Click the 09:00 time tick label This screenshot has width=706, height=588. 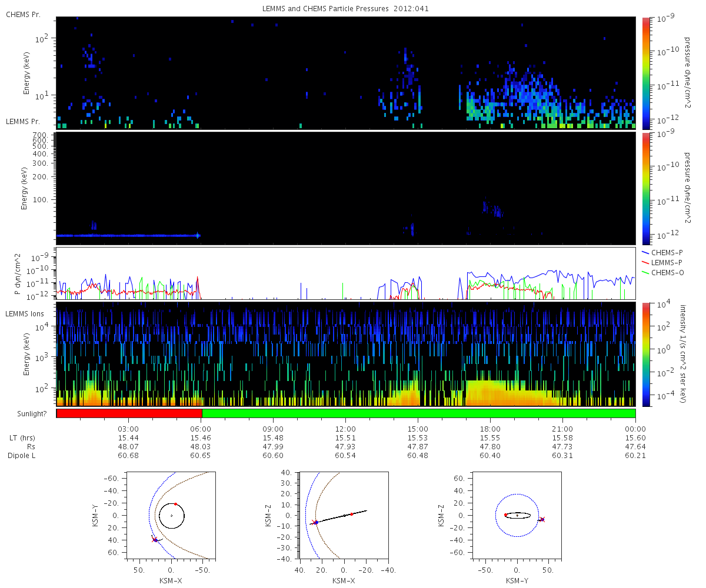coord(273,429)
